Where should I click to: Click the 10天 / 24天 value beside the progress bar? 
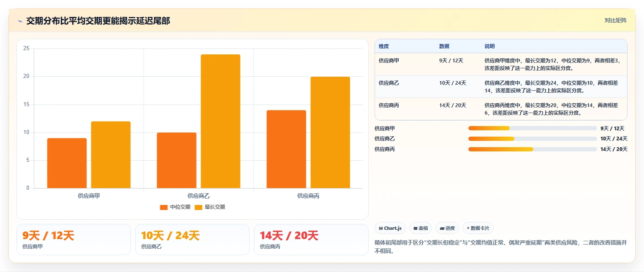click(614, 139)
